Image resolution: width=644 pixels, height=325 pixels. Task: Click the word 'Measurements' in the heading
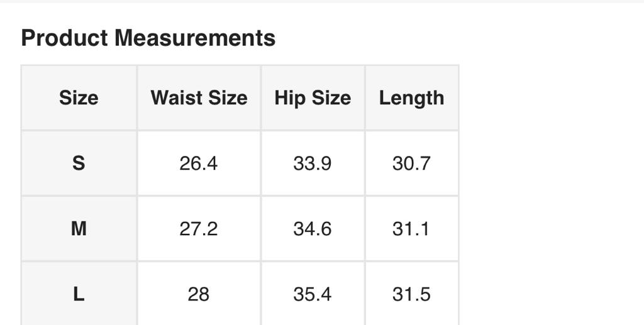[195, 38]
